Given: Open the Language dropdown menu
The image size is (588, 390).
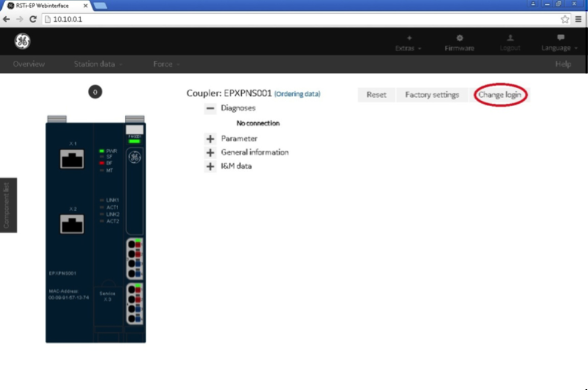Looking at the screenshot, I should point(560,48).
